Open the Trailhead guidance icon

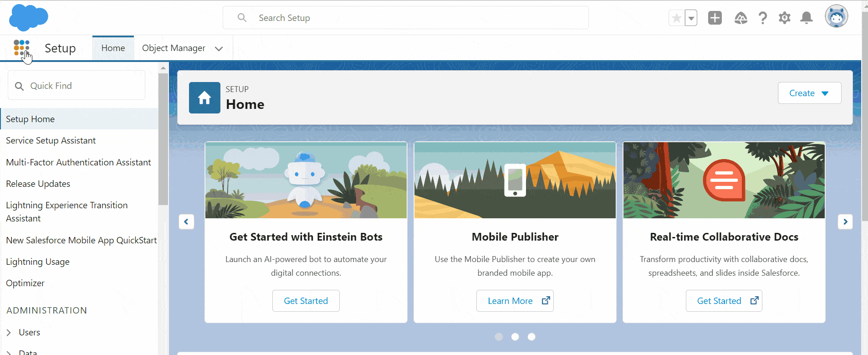741,18
